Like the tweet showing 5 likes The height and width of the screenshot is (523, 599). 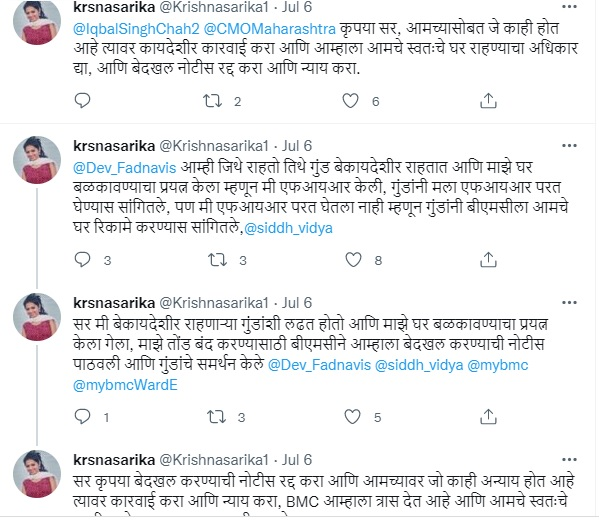pyautogui.click(x=352, y=417)
